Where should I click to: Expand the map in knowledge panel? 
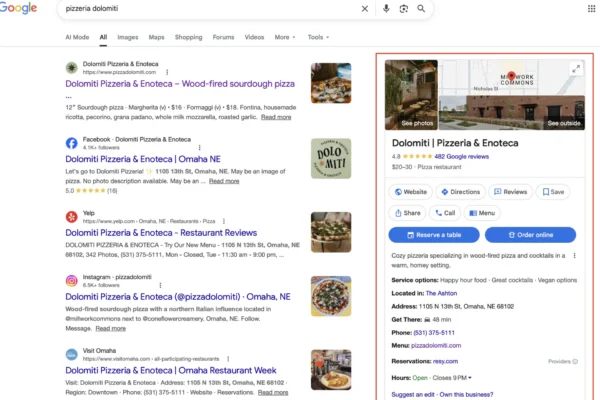(575, 69)
